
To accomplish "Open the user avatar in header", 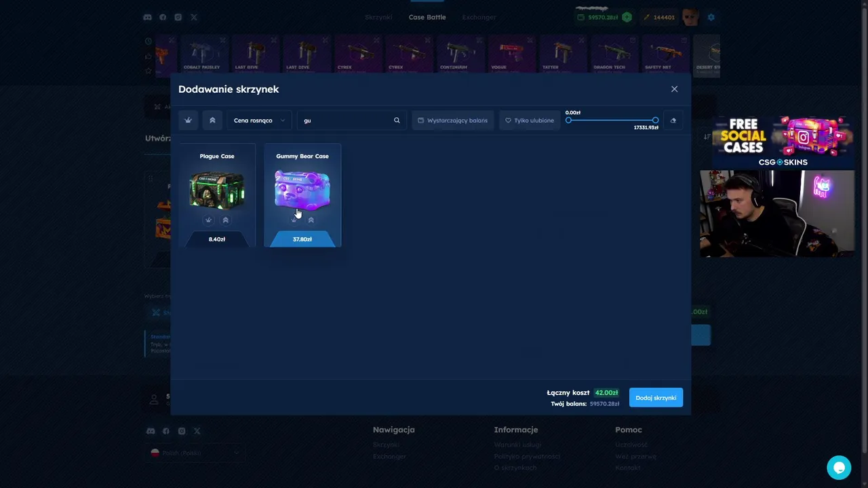I will [x=691, y=17].
